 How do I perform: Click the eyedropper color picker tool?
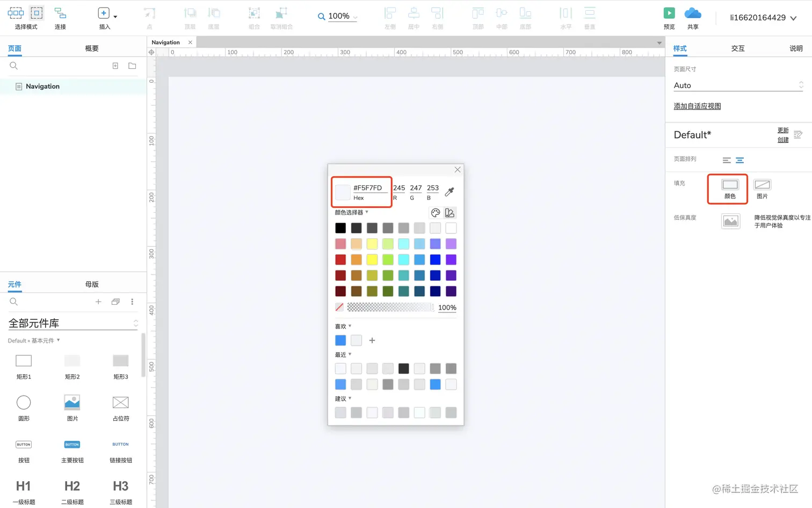[450, 191]
